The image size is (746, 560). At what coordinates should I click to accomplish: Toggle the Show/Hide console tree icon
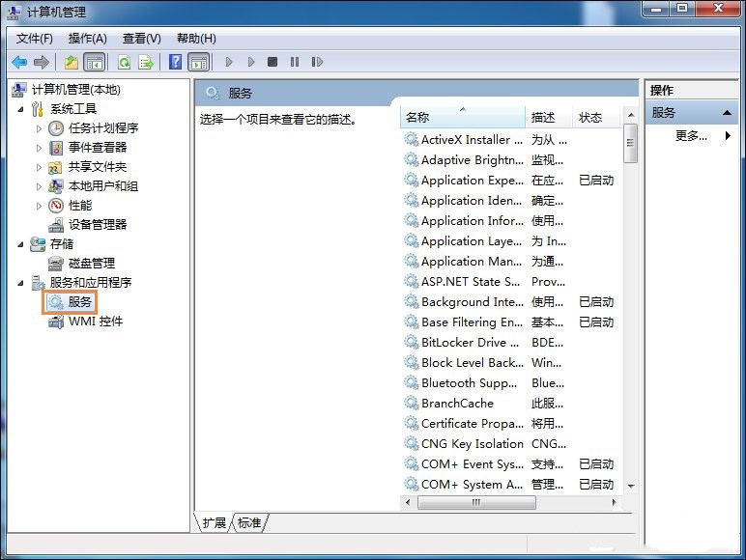pyautogui.click(x=94, y=62)
